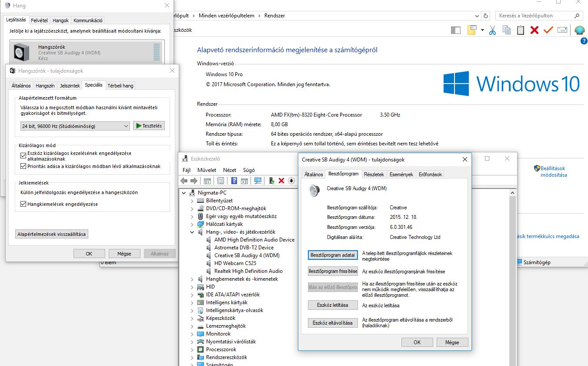This screenshot has width=588, height=366.
Task: Open the address bar history dropdown
Action: tap(476, 16)
